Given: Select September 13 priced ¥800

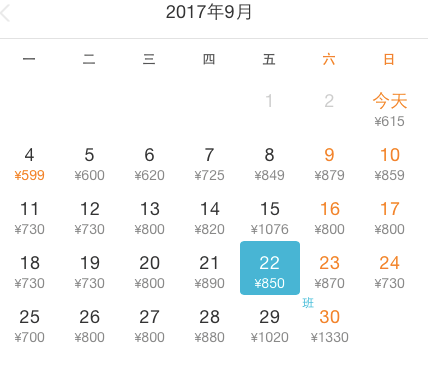Looking at the screenshot, I should [149, 218].
